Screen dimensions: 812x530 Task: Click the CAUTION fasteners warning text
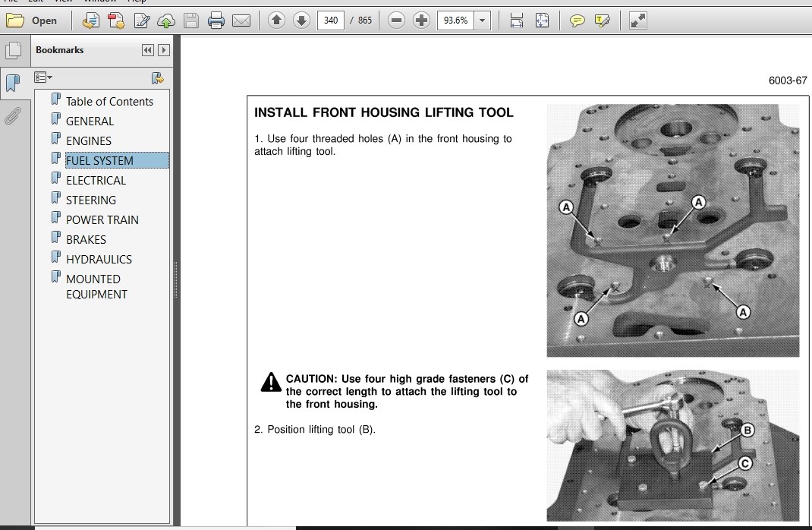407,392
